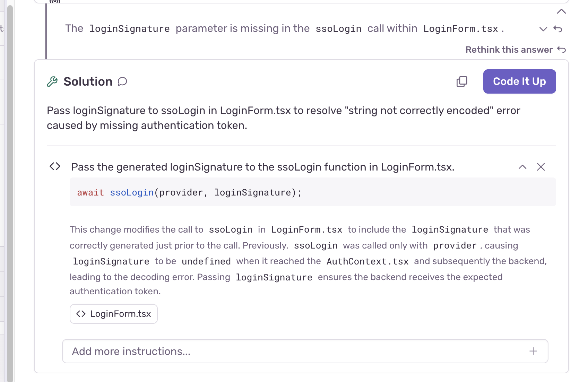Remove the solution step with X
Screen dimensions: 588x382
pos(541,167)
